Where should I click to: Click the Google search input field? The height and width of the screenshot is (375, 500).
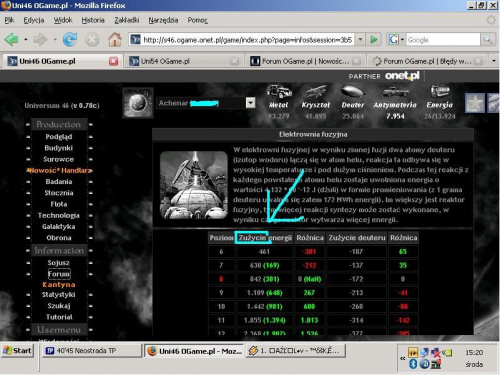(443, 40)
